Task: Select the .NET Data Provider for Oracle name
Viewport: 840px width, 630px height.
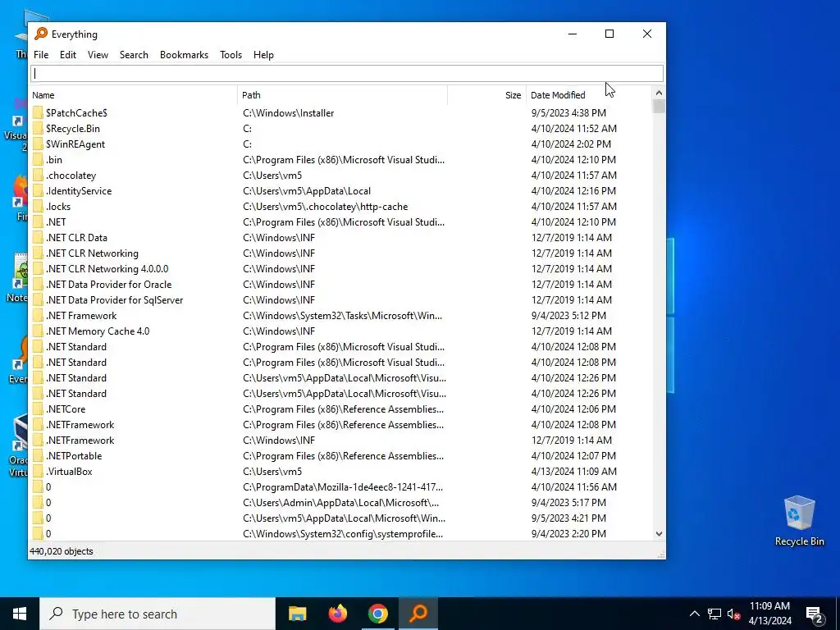Action: tap(109, 284)
